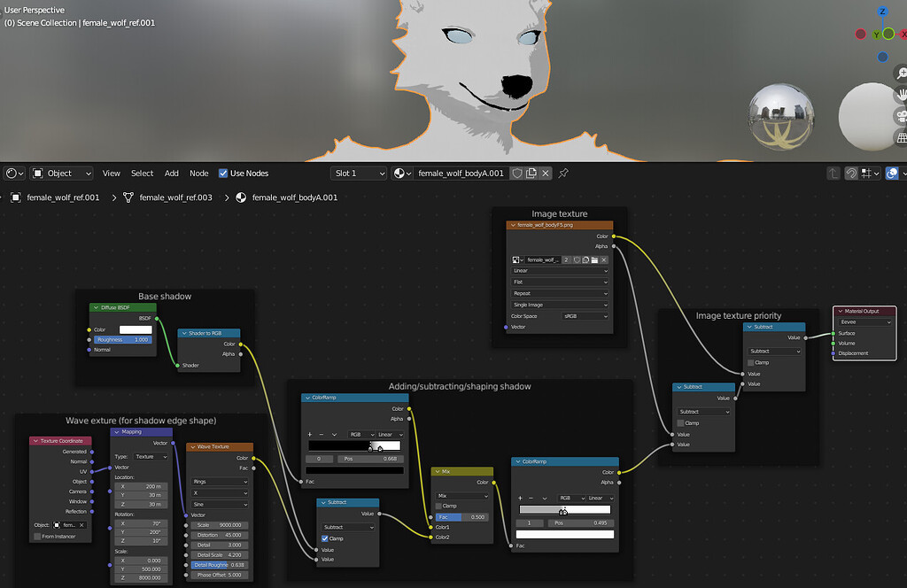Disable the Use Nodes checkbox
This screenshot has width=907, height=588.
pos(221,173)
